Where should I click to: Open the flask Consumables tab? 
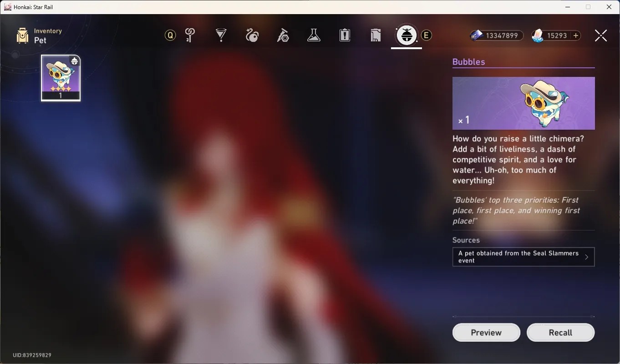(x=314, y=35)
